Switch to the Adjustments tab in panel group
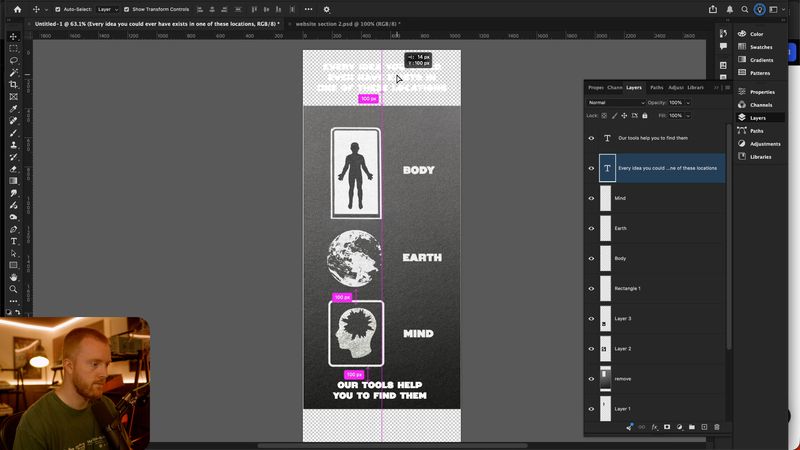Screen dimensions: 800x450 click(676, 88)
